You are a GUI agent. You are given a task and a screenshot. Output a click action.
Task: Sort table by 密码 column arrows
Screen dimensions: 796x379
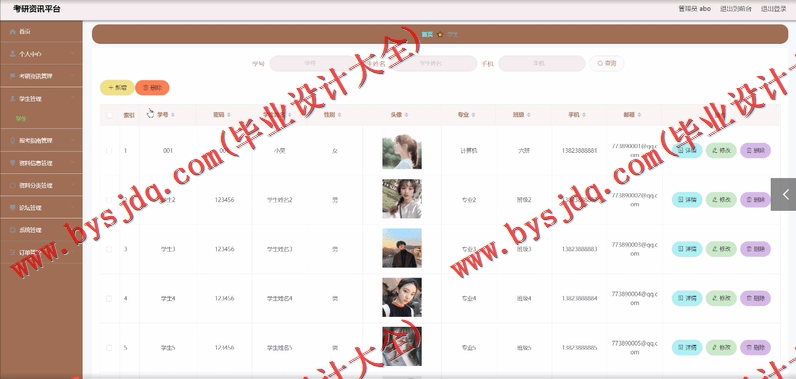(228, 115)
